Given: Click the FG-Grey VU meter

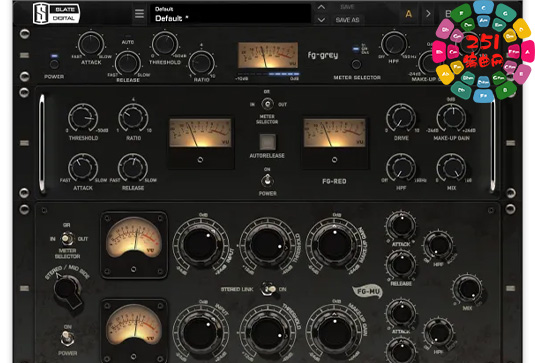Looking at the screenshot, I should point(268,55).
